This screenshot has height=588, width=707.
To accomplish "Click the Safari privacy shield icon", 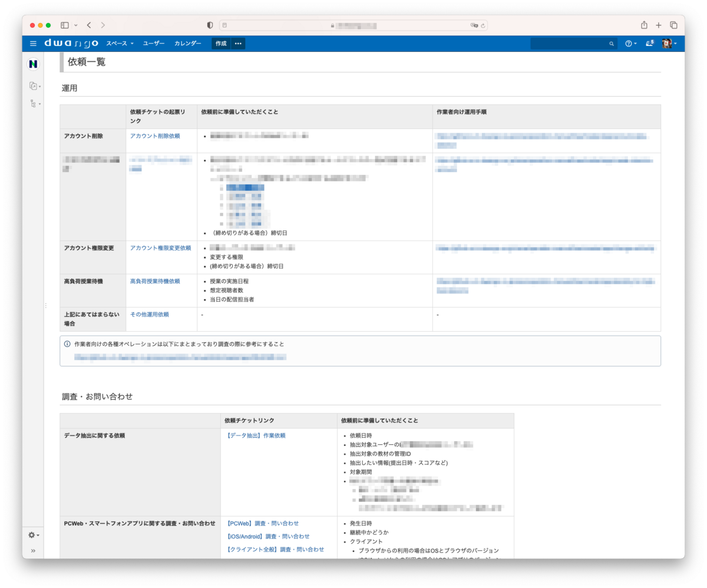I will 210,25.
